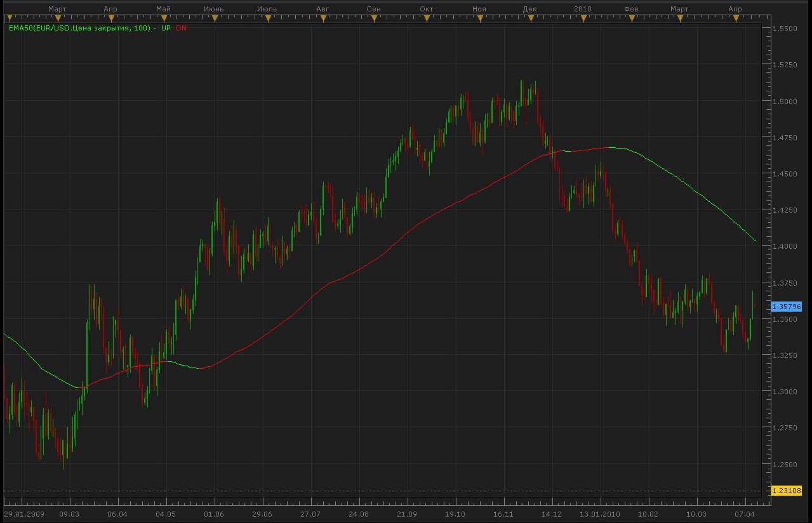The image size is (812, 523).
Task: Click the 1.3000 price axis label
Action: (785, 392)
